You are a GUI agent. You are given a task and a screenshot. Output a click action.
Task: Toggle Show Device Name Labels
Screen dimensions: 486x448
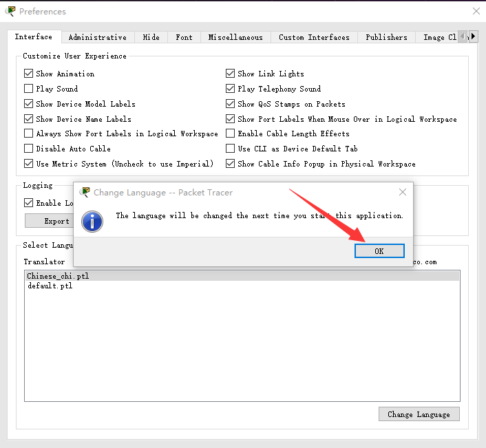(28, 118)
